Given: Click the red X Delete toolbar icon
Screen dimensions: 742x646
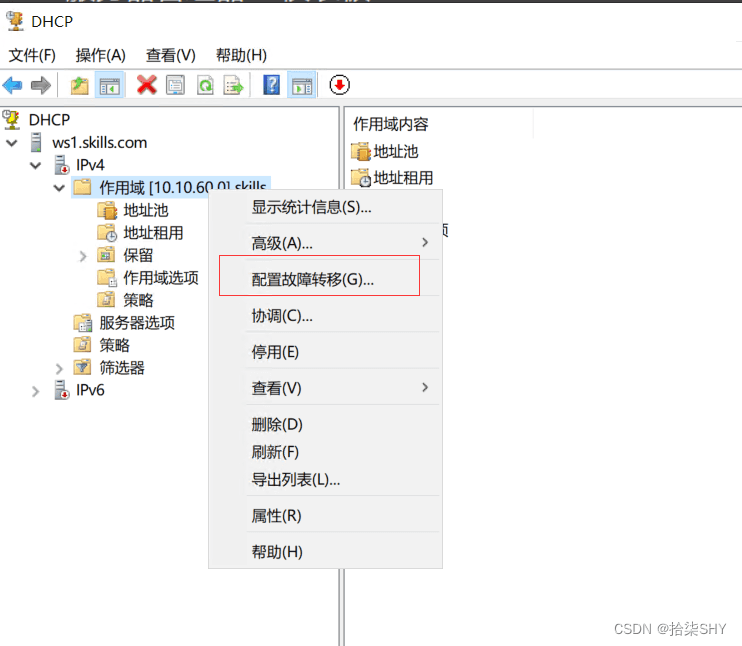Looking at the screenshot, I should [x=147, y=86].
